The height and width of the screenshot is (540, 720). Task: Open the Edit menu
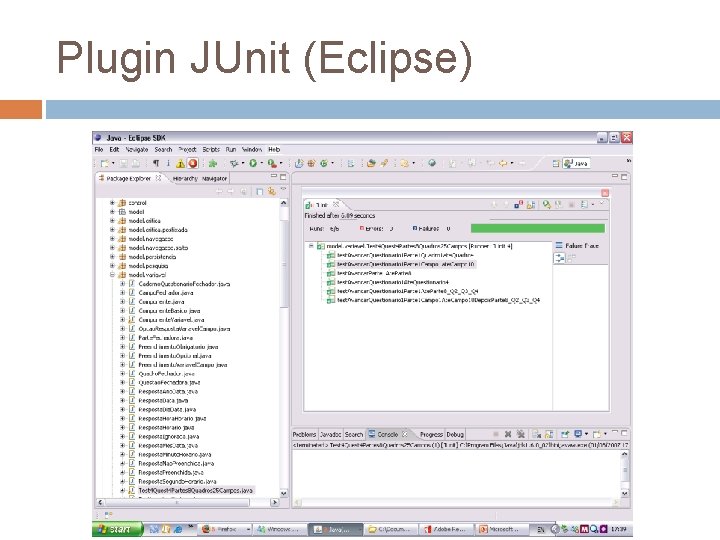114,149
